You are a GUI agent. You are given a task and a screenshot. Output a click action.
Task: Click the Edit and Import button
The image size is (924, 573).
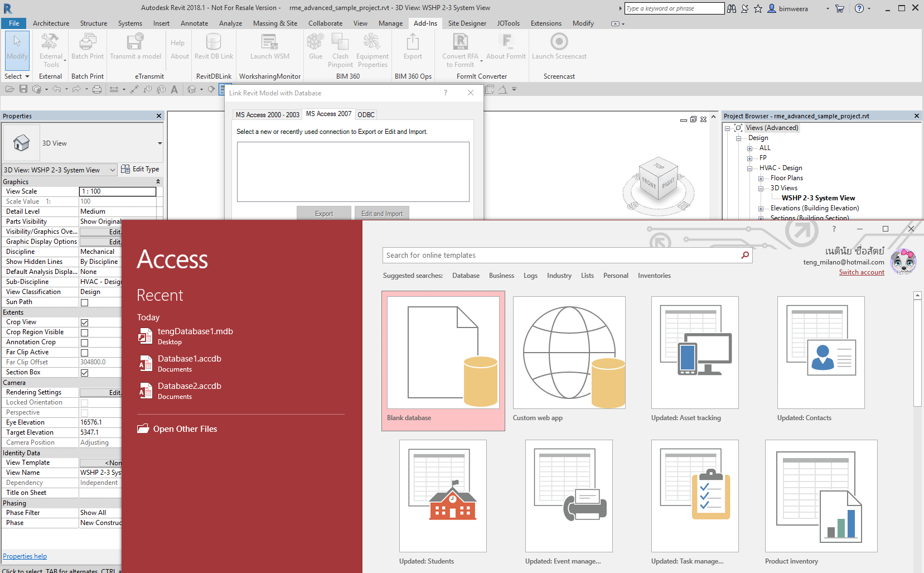tap(382, 213)
